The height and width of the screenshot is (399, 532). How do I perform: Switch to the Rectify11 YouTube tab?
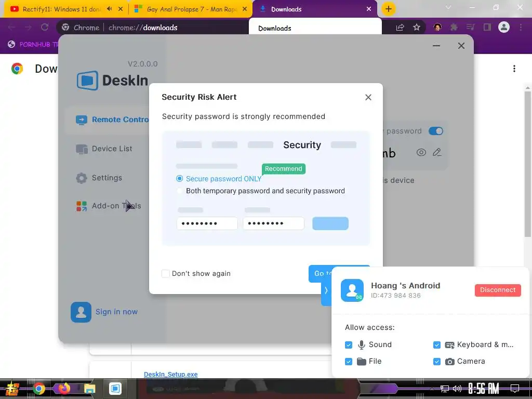coord(61,9)
